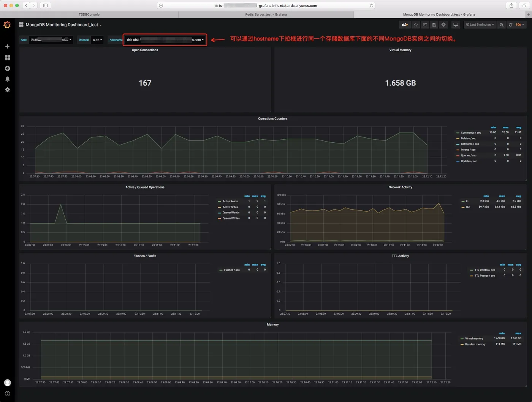Add a new panel to dashboard
Image resolution: width=532 pixels, height=402 pixels.
405,25
